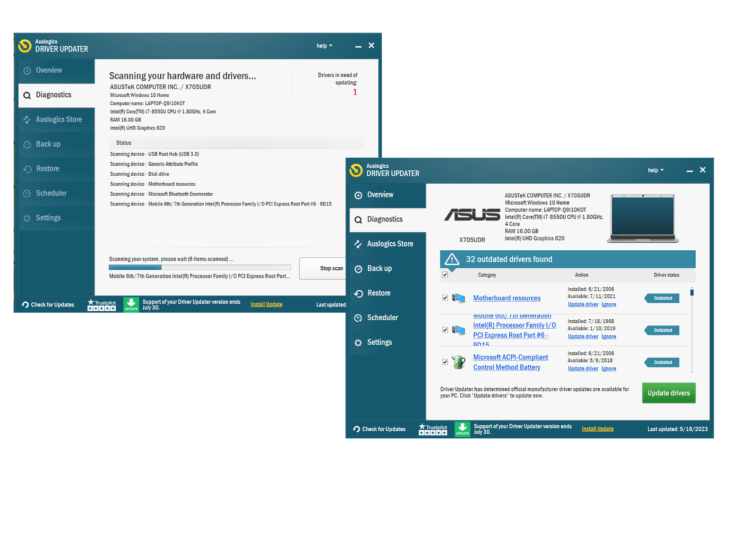Click the Driver status column header
The image size is (756, 537).
[x=666, y=275]
